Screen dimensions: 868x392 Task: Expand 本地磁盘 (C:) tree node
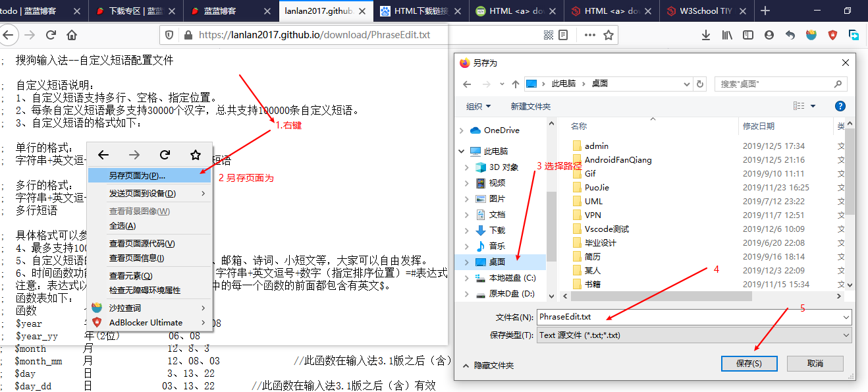click(467, 278)
